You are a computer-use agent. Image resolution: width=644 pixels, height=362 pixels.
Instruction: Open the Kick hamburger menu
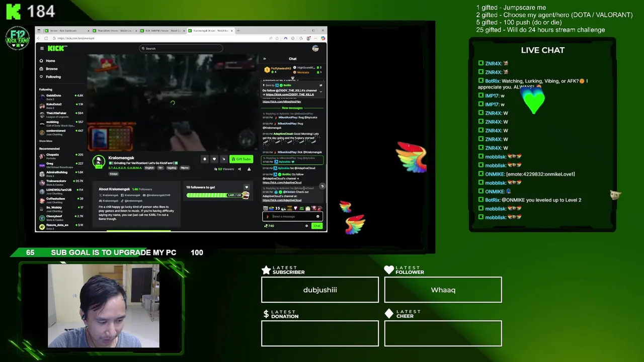coord(42,48)
